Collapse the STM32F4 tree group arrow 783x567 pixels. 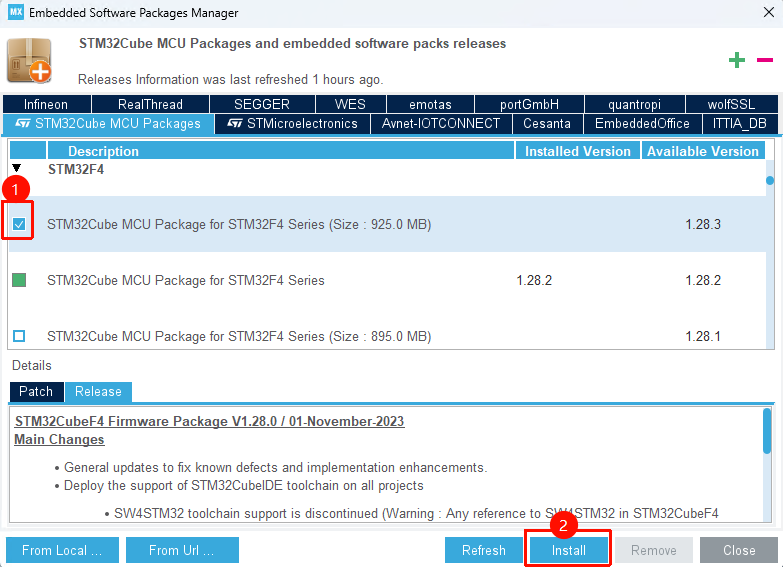(16, 169)
